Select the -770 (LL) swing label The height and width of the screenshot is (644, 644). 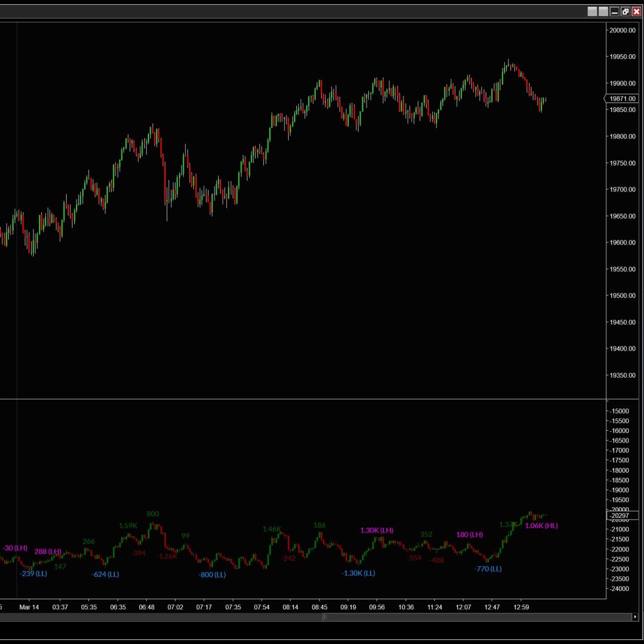(488, 569)
